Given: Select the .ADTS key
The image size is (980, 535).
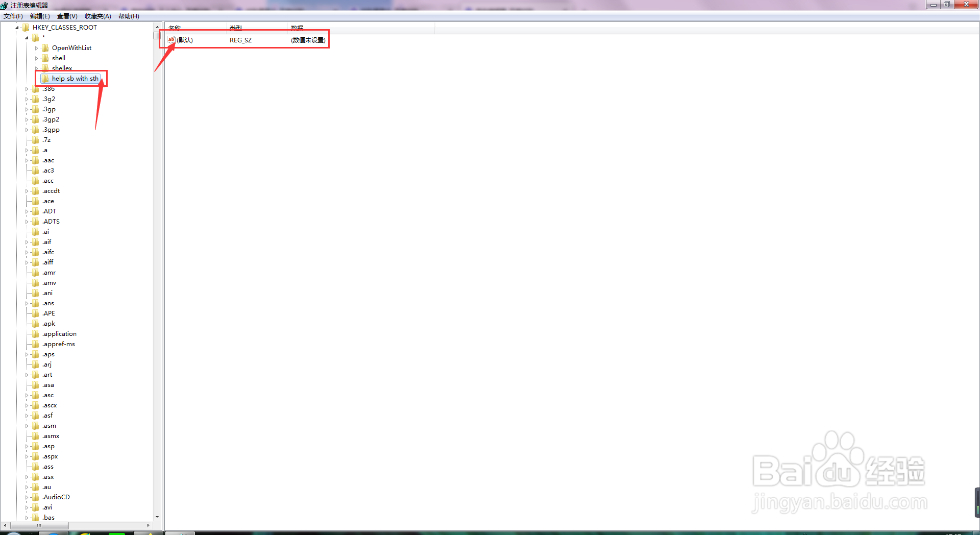Looking at the screenshot, I should [51, 222].
